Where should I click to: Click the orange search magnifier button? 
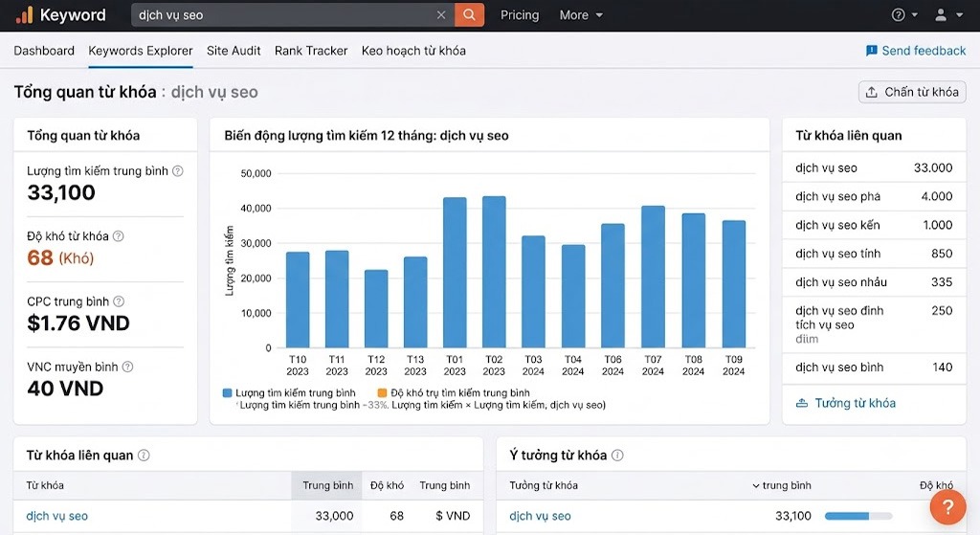469,15
